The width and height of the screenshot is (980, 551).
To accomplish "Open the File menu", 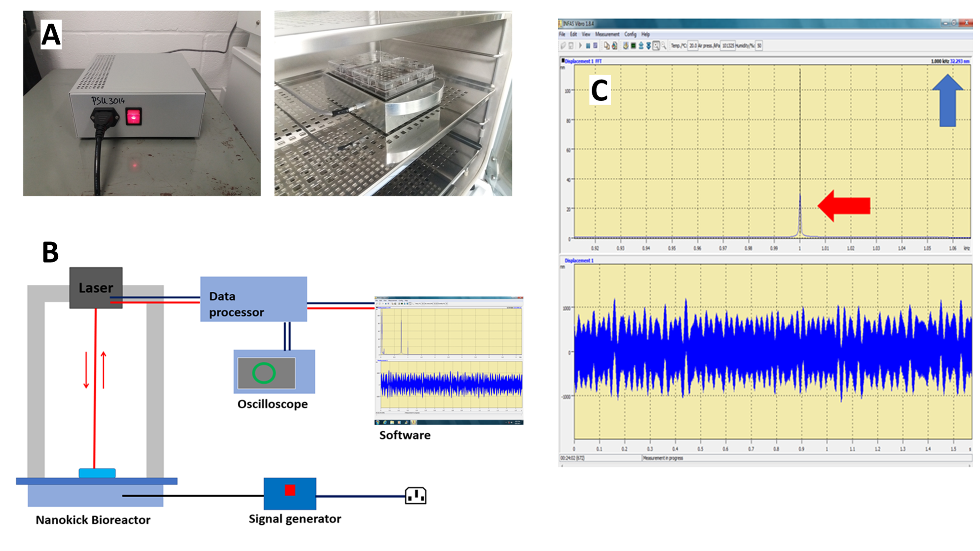I will [562, 34].
